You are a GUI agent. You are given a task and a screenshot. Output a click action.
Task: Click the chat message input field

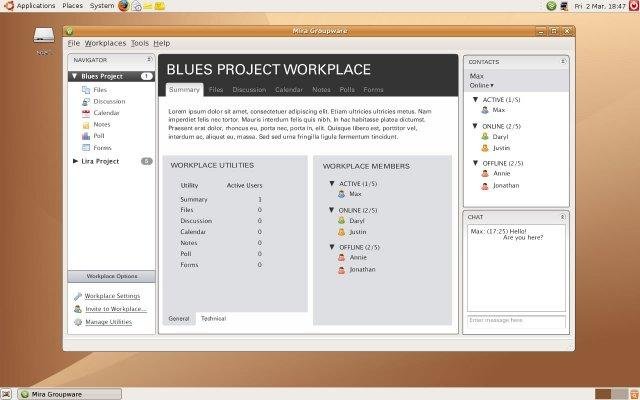516,321
